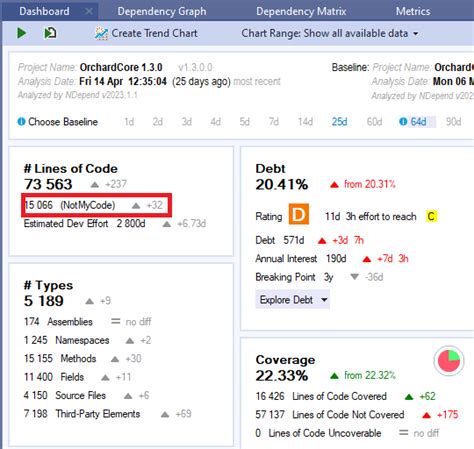Select the 14d baseline

pyautogui.click(x=305, y=122)
